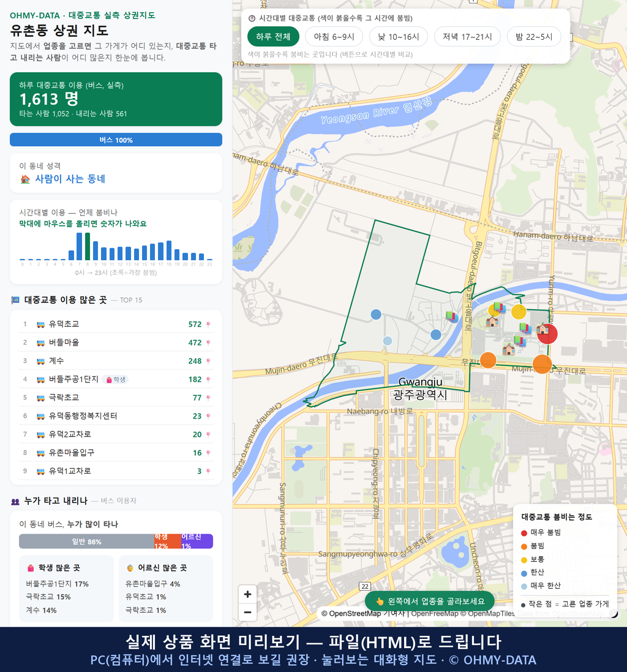Click the blue 한산 legend swatch

point(524,573)
